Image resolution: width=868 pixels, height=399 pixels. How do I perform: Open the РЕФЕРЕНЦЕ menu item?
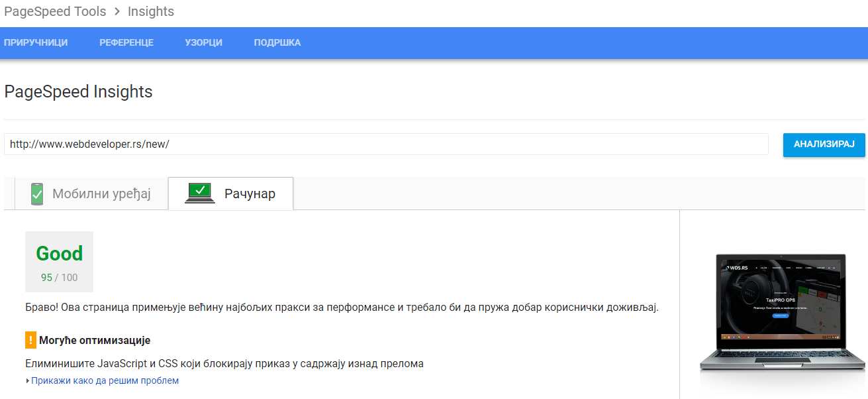[126, 42]
